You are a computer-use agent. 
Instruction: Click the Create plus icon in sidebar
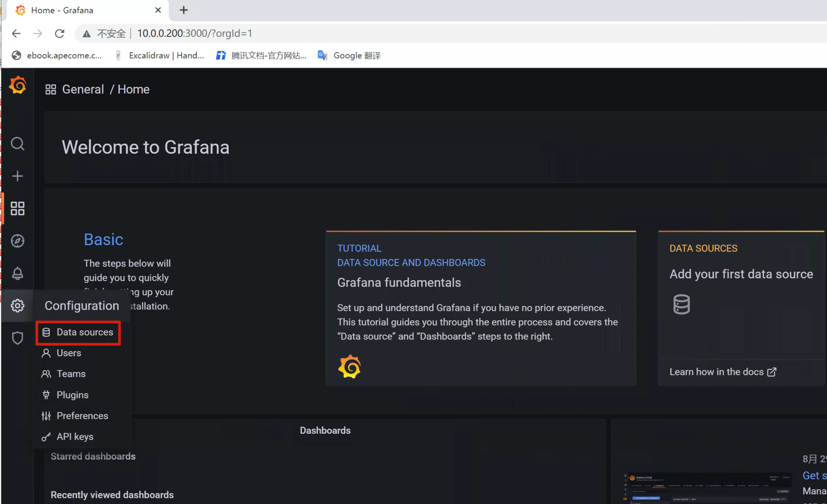[x=17, y=176]
